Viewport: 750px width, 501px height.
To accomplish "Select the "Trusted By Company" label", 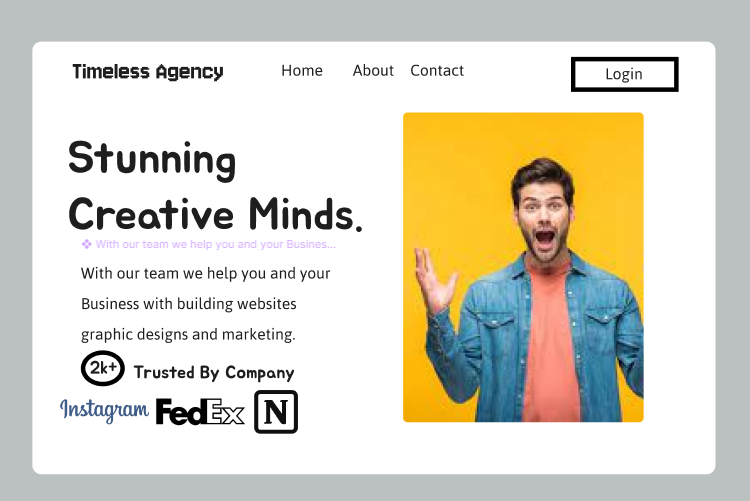I will pyautogui.click(x=214, y=373).
